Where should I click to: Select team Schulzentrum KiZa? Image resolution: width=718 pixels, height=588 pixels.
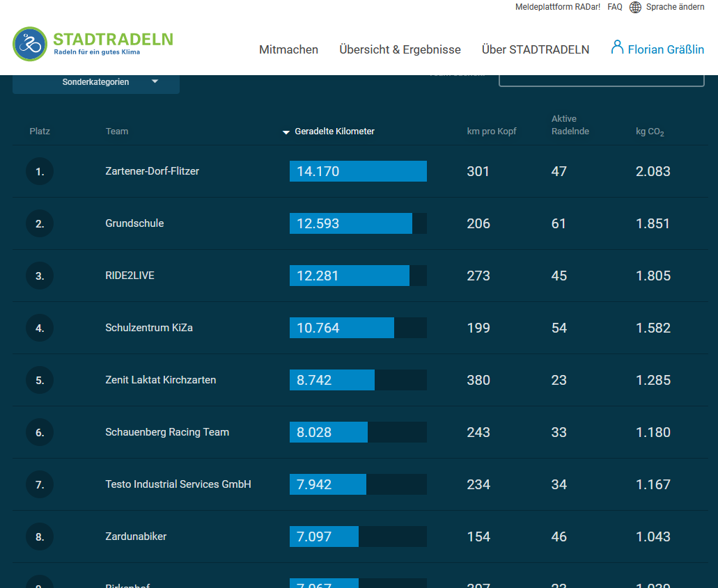coord(149,328)
